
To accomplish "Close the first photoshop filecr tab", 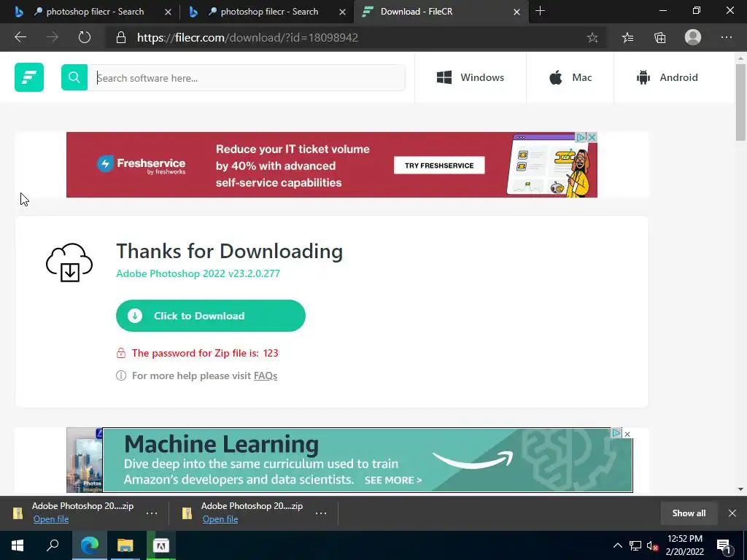I will click(168, 12).
